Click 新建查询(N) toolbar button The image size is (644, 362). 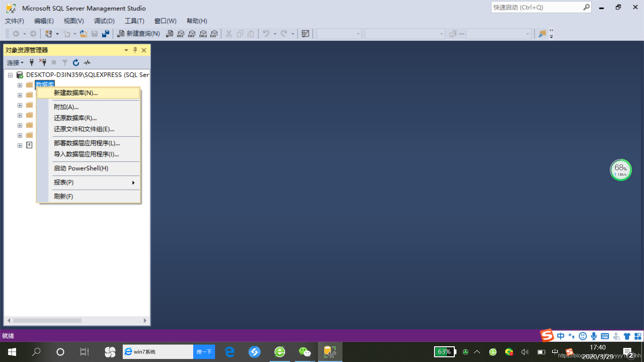tap(139, 34)
